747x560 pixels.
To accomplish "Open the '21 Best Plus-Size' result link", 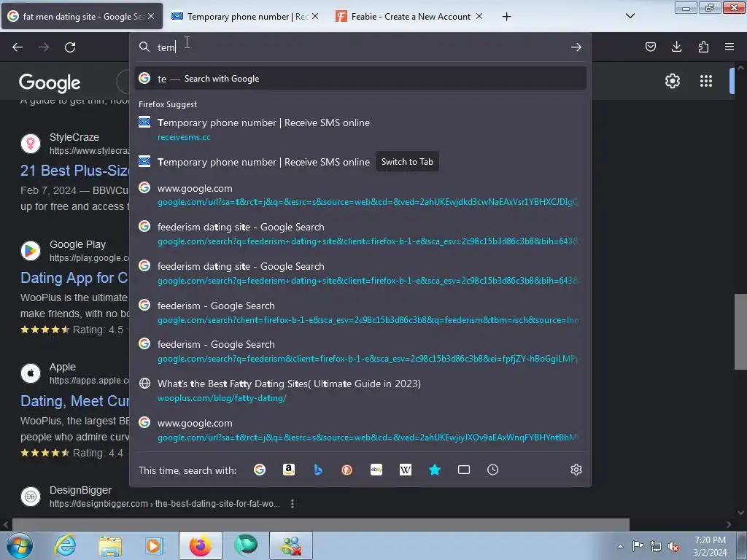I will 74,171.
